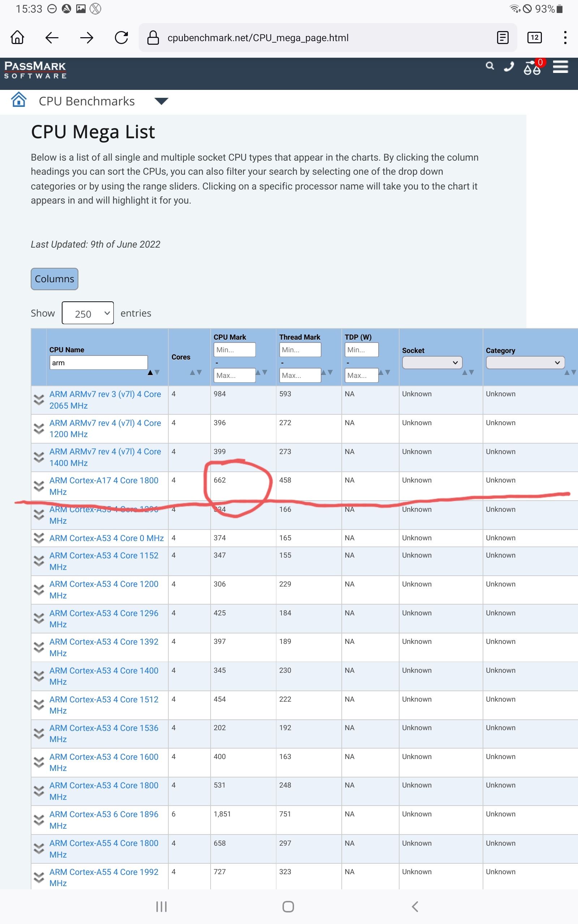Sort by CPU Name using sort arrows

coord(154,372)
